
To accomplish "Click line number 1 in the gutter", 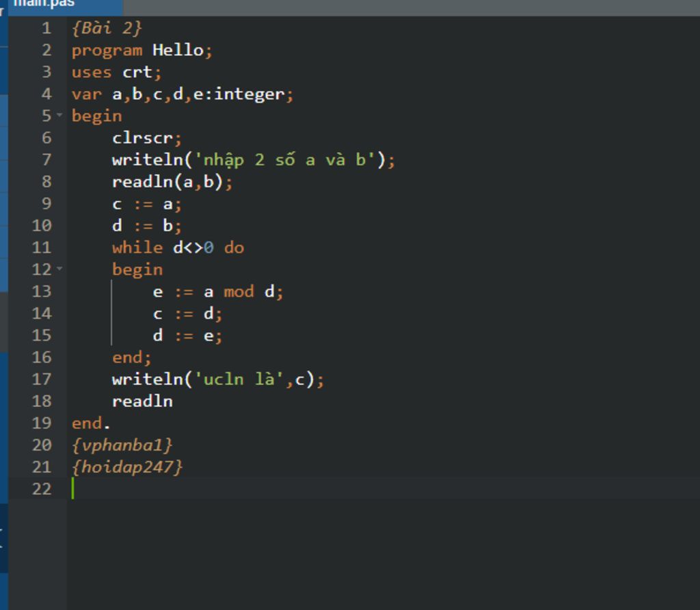I will [x=46, y=28].
